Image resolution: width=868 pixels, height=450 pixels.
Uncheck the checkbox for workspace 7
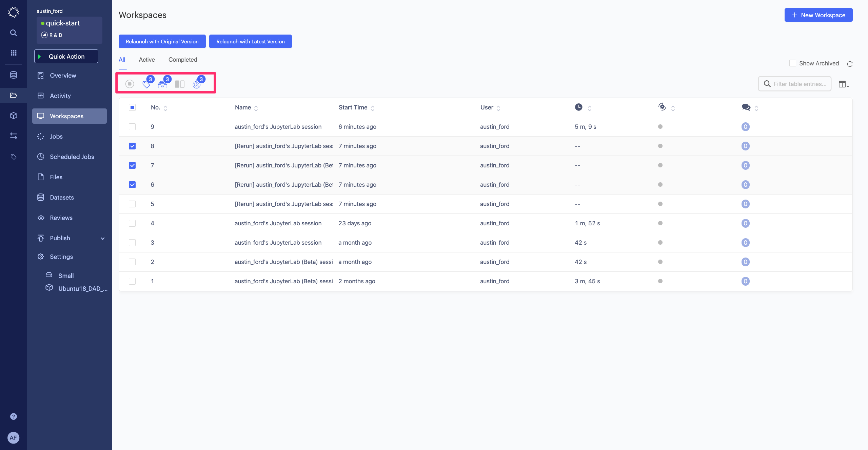click(132, 165)
